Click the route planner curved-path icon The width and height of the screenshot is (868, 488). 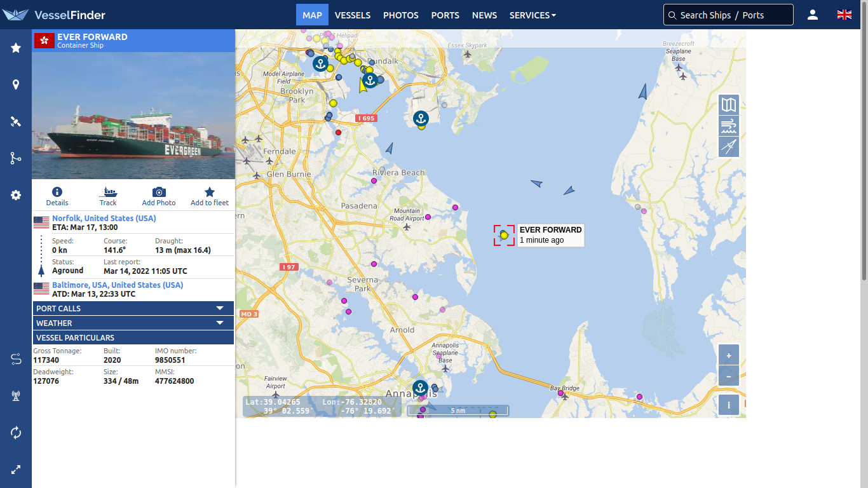tap(16, 359)
